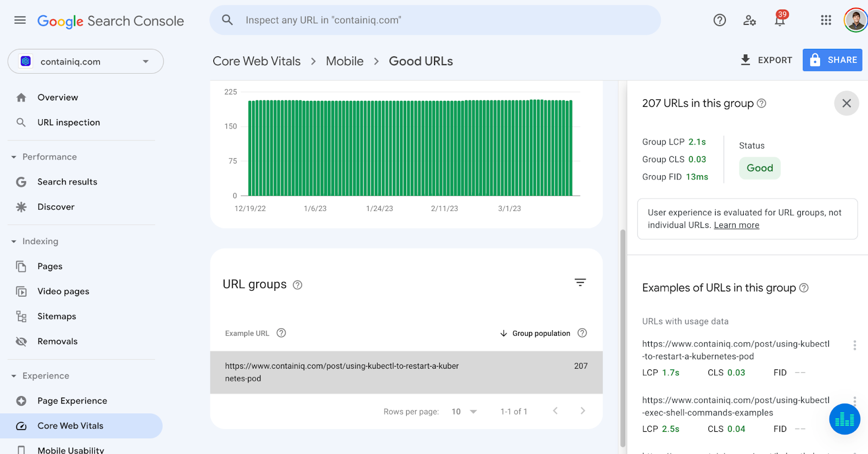The height and width of the screenshot is (454, 868).
Task: Open the hamburger main menu
Action: pyautogui.click(x=20, y=21)
